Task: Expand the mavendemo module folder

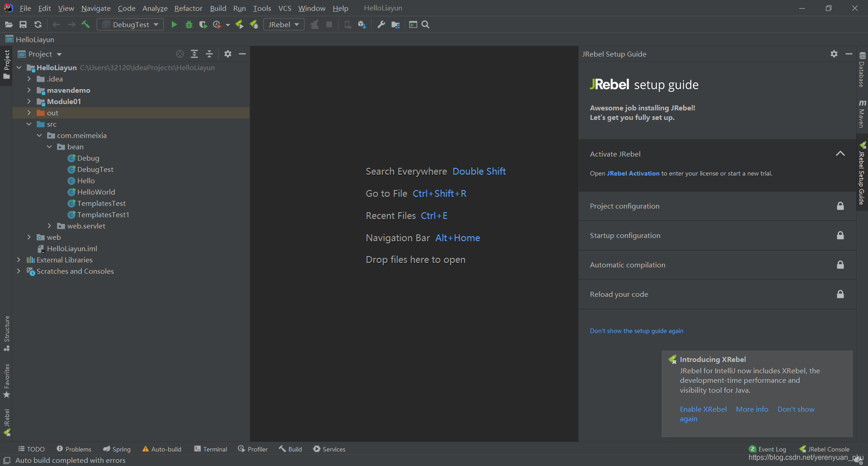Action: (x=29, y=90)
